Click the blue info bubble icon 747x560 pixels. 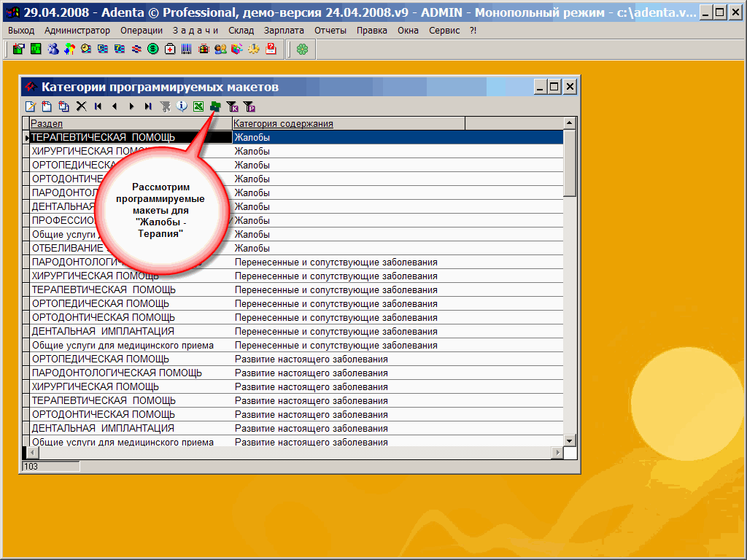point(182,106)
